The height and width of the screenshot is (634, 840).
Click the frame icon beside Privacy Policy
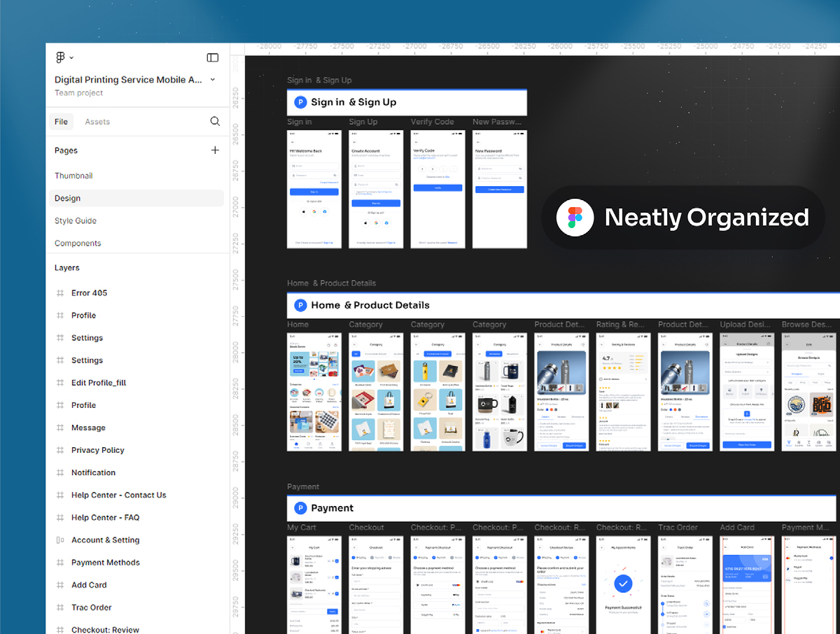click(x=60, y=450)
